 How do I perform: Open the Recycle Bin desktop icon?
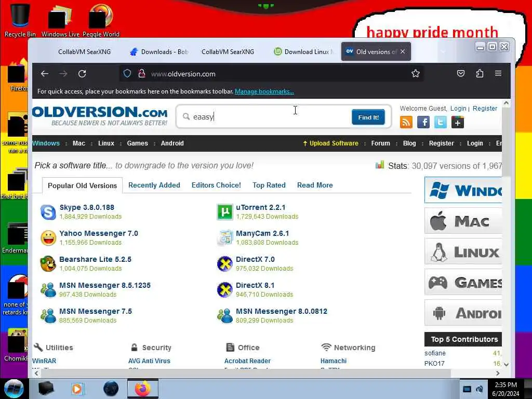pyautogui.click(x=20, y=19)
